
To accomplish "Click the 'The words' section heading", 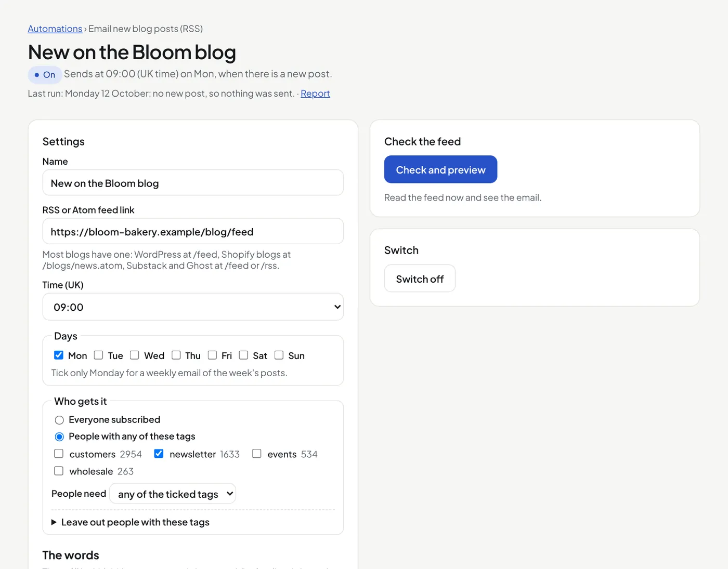I will point(71,555).
